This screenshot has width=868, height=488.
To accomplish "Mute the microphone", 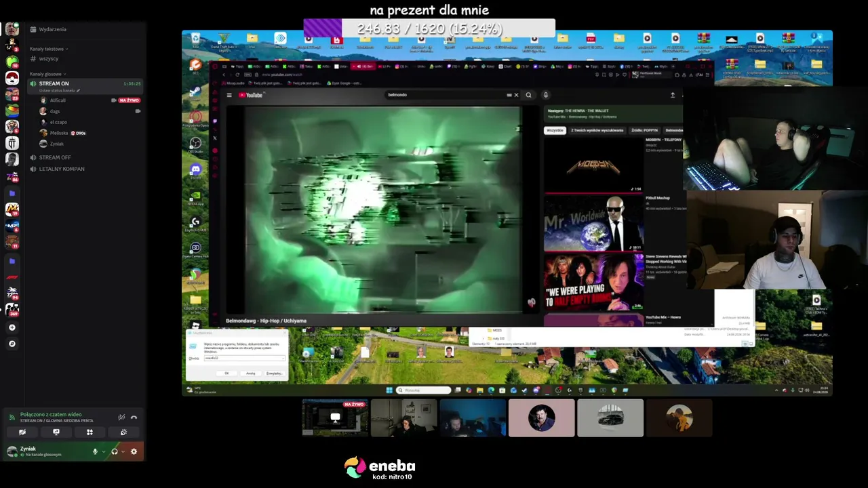I will [95, 451].
